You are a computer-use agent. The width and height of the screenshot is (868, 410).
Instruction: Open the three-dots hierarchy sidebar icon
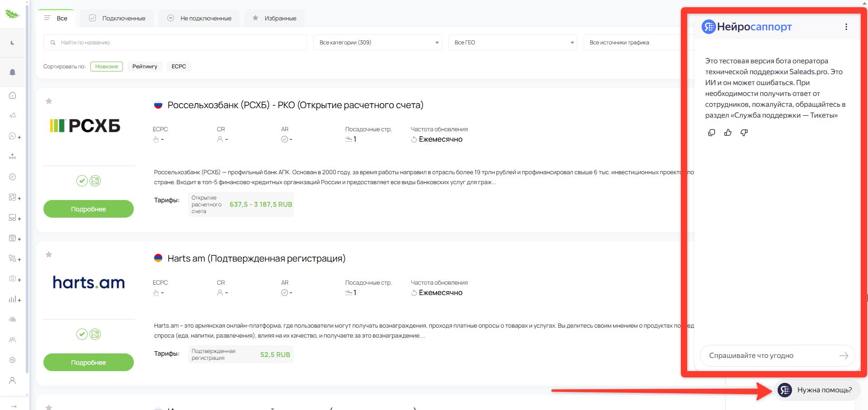point(13,157)
